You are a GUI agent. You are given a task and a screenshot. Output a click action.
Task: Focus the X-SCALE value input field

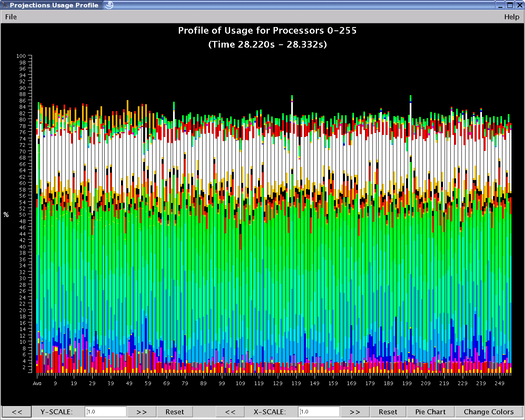[x=319, y=412]
